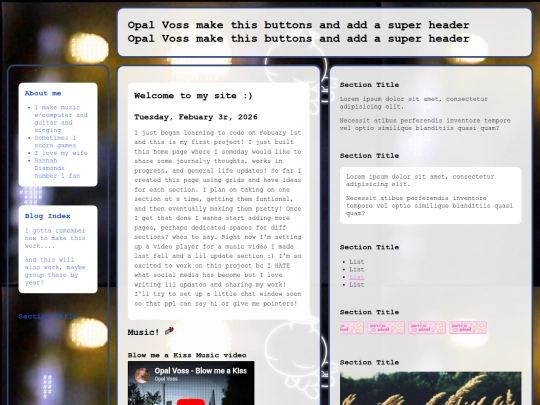Click the guitar emoji beside Music! heading
540x405 pixels.
169,331
